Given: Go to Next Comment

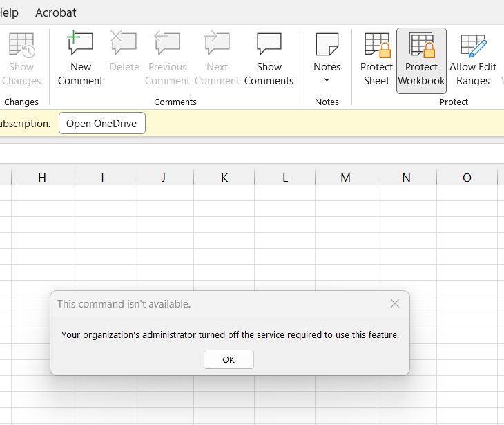Looking at the screenshot, I should pos(217,60).
